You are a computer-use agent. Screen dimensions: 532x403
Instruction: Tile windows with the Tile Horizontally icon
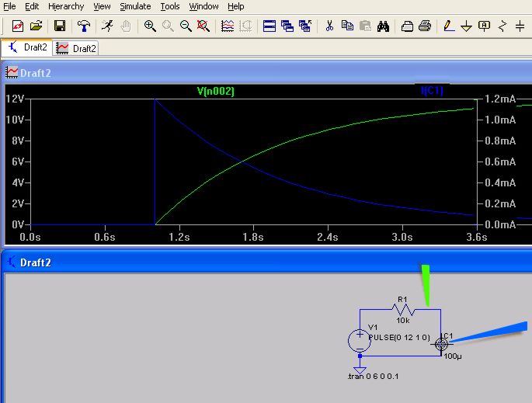tap(269, 26)
